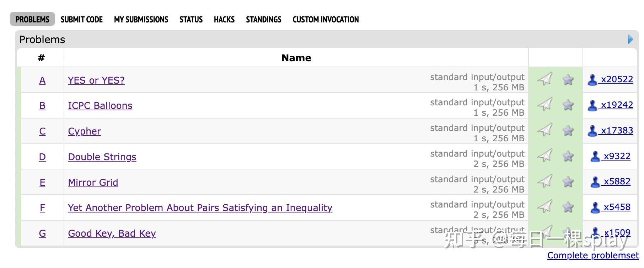Switch to the Submit Code tab
The height and width of the screenshot is (268, 644).
pyautogui.click(x=82, y=20)
